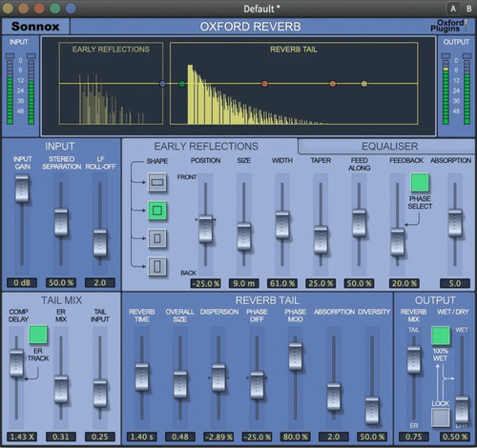
Task: Click the Stereo Separation value 50.0 %
Action: pos(61,283)
